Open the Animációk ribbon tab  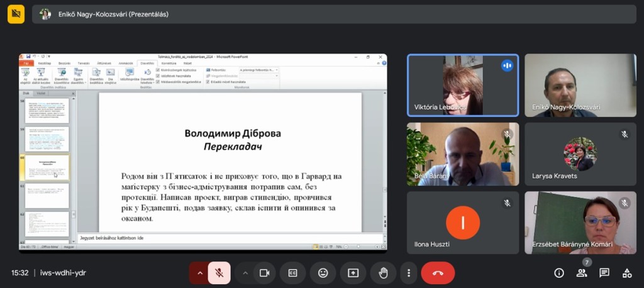[x=126, y=63]
